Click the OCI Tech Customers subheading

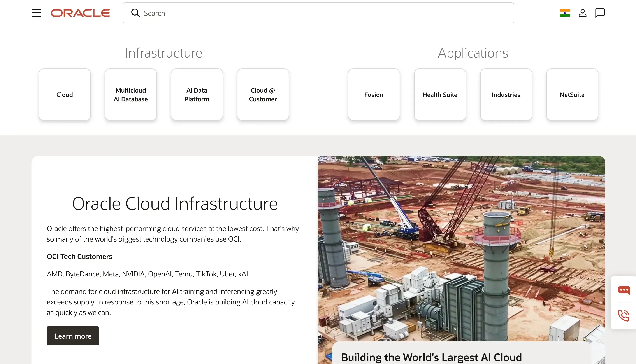pos(79,257)
